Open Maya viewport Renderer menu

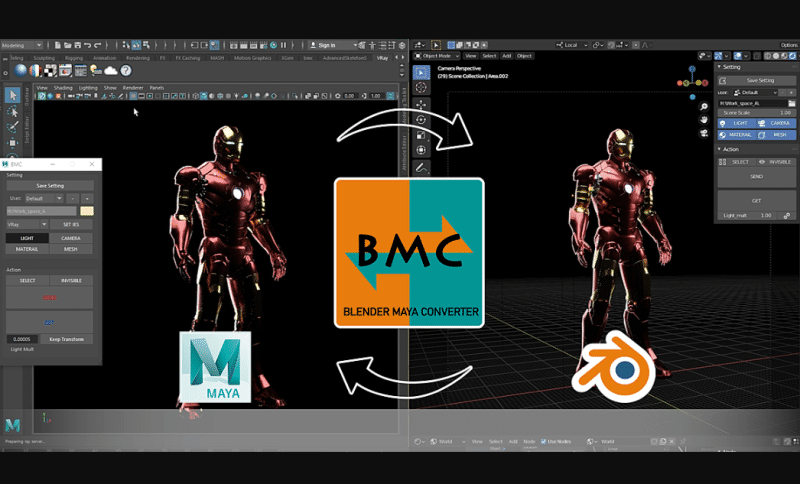[x=133, y=88]
